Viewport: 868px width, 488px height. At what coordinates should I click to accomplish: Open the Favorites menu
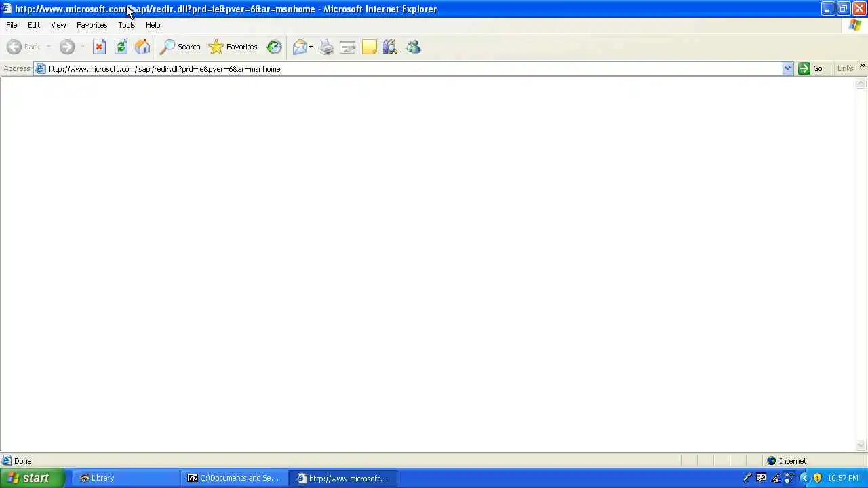tap(92, 25)
